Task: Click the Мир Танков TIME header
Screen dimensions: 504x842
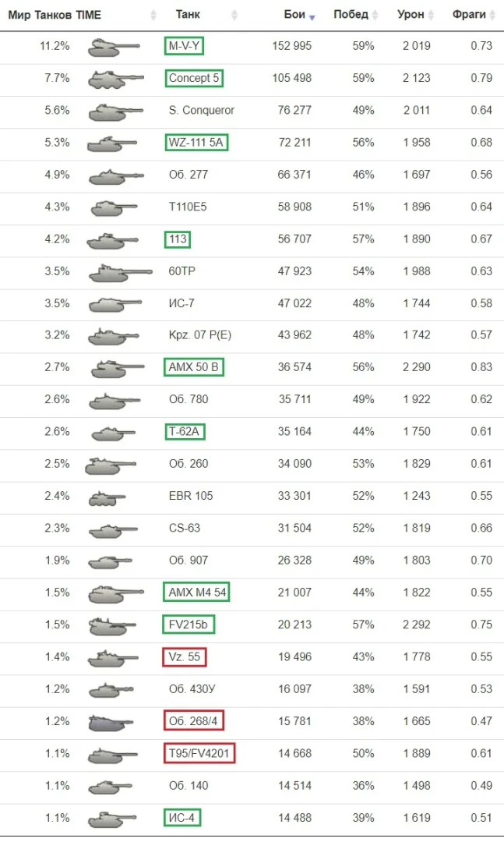Action: 55,15
